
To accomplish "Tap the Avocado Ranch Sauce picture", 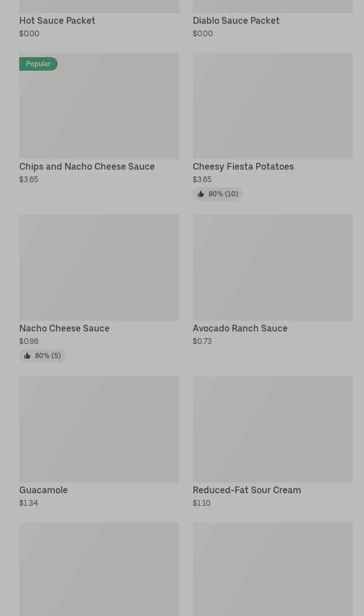I will point(272,267).
